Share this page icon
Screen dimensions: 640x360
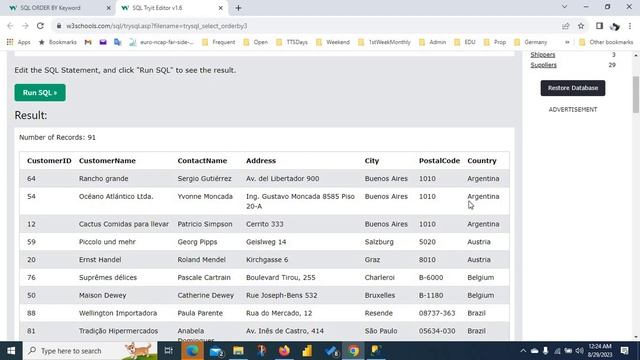click(x=566, y=26)
